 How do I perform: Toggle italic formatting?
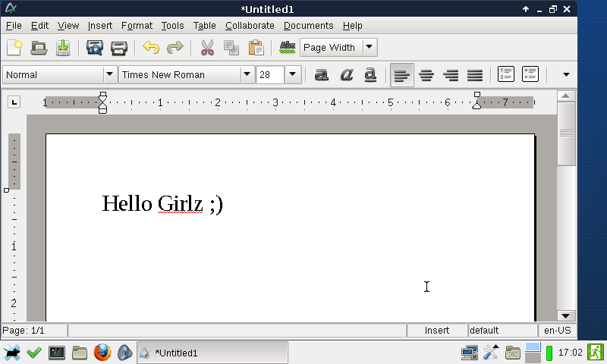(x=346, y=74)
